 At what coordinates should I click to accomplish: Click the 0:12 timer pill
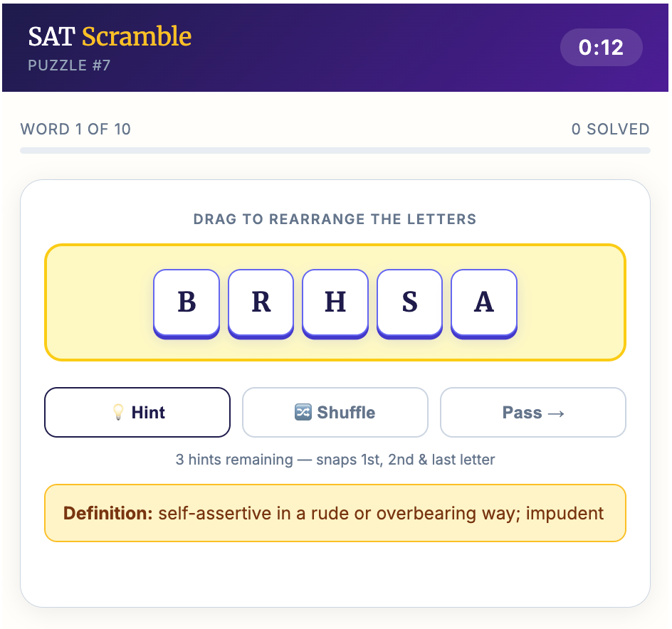[x=601, y=48]
